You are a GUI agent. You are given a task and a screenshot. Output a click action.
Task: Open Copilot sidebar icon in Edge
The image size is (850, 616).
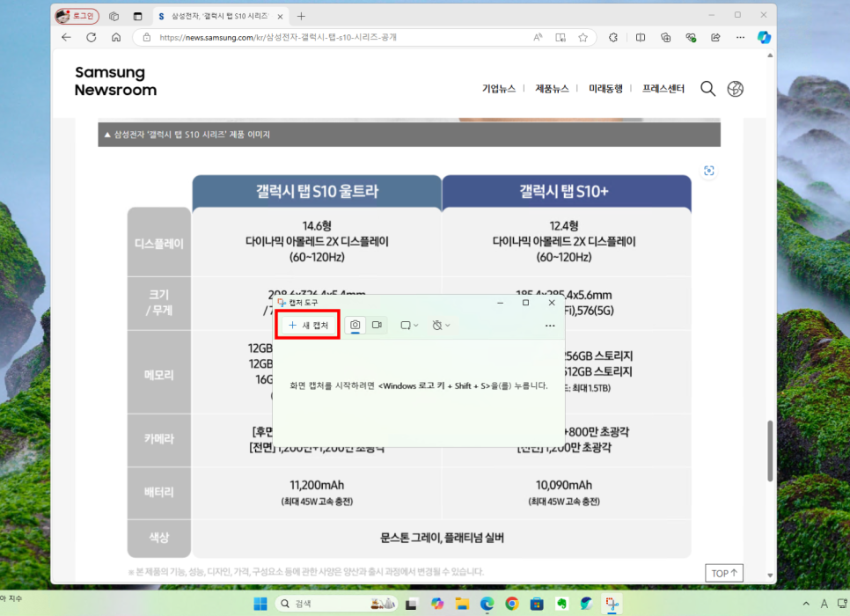(x=765, y=38)
